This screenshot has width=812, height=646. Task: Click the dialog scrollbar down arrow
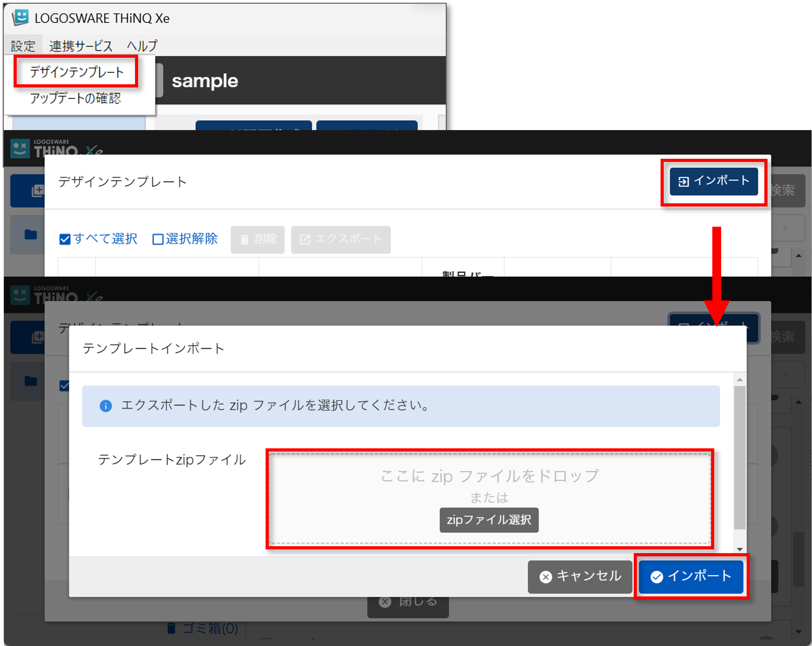(740, 549)
